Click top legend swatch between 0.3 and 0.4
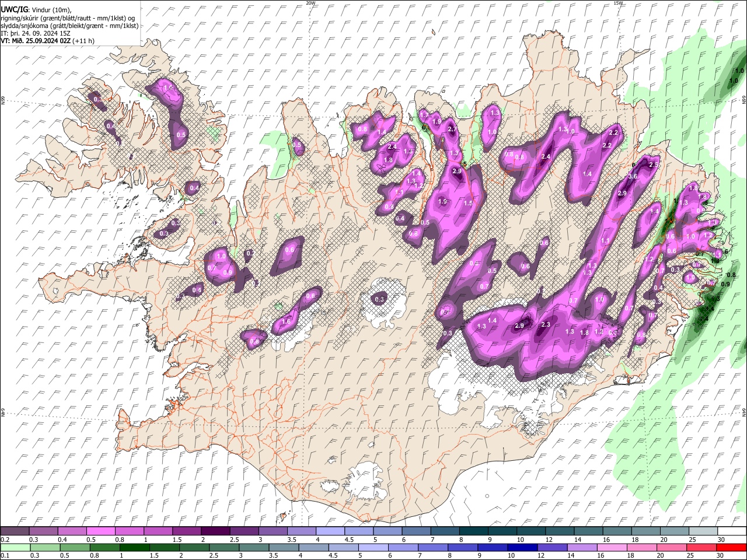This screenshot has width=747, height=560. 43,531
